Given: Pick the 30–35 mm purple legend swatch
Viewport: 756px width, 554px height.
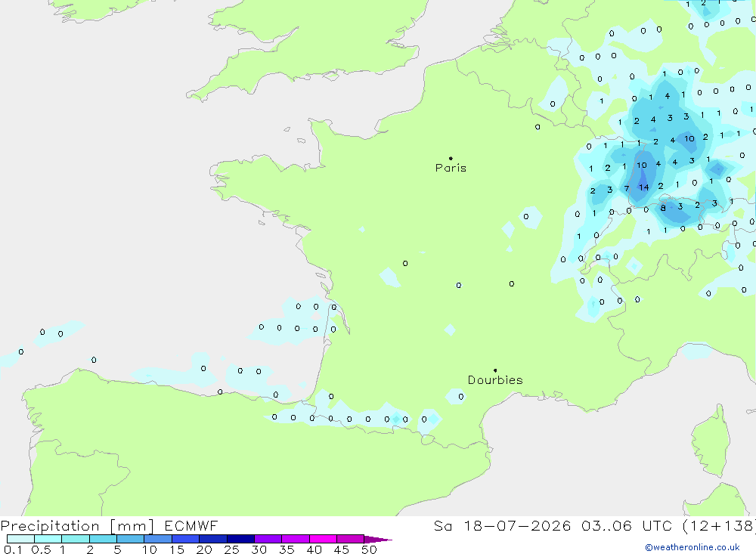Looking at the screenshot, I should point(268,539).
